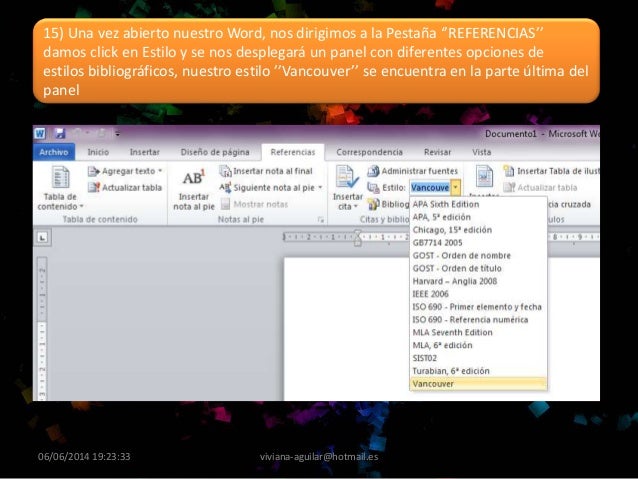Expand the Agregar texto dropdown arrow
This screenshot has width=638, height=479.
[x=160, y=171]
